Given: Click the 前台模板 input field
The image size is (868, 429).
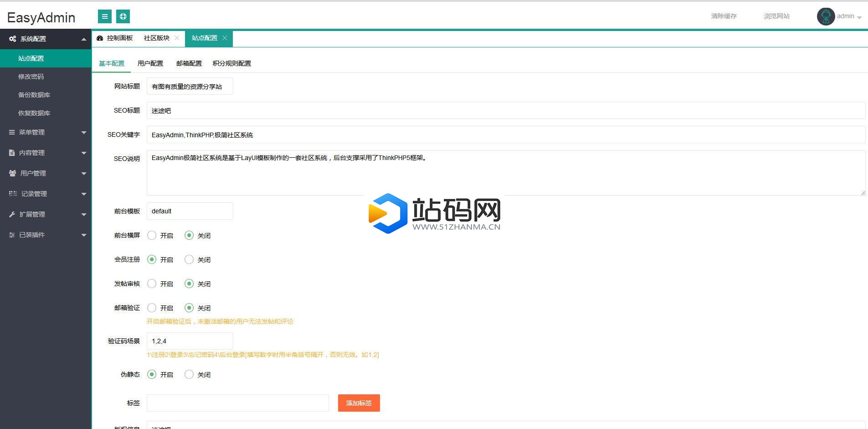Looking at the screenshot, I should click(190, 211).
